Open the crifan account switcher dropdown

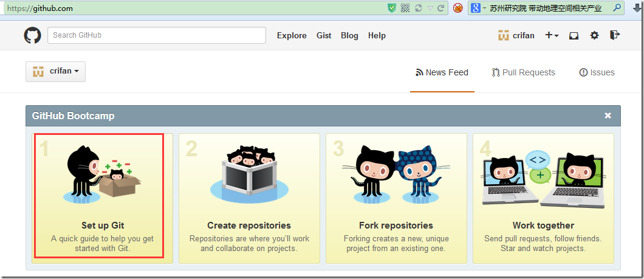pyautogui.click(x=55, y=71)
